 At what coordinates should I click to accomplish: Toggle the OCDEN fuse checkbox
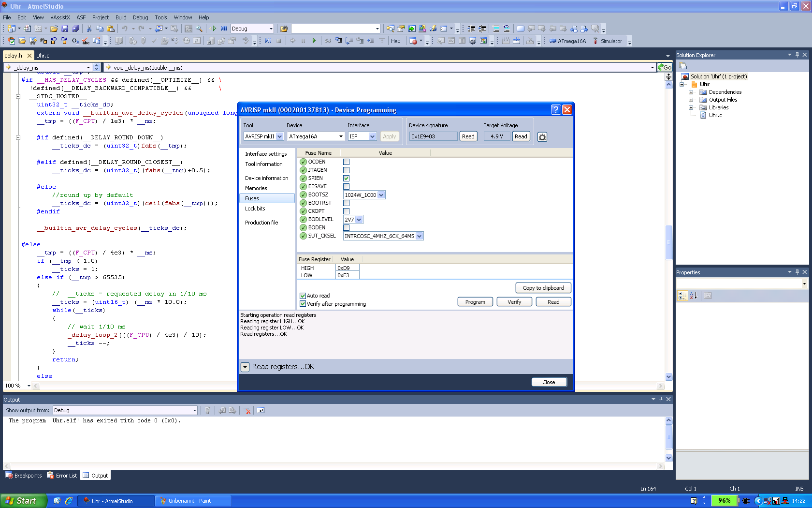pyautogui.click(x=346, y=162)
